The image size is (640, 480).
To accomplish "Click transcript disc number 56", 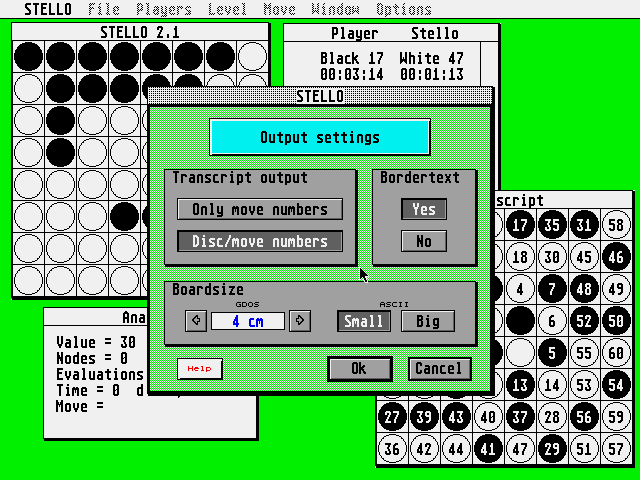I will (584, 417).
